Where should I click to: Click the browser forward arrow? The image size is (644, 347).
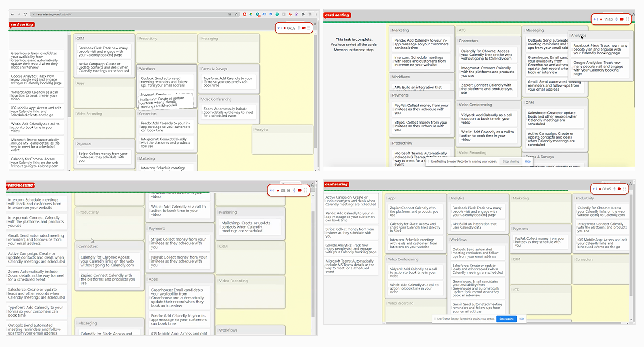(x=18, y=14)
